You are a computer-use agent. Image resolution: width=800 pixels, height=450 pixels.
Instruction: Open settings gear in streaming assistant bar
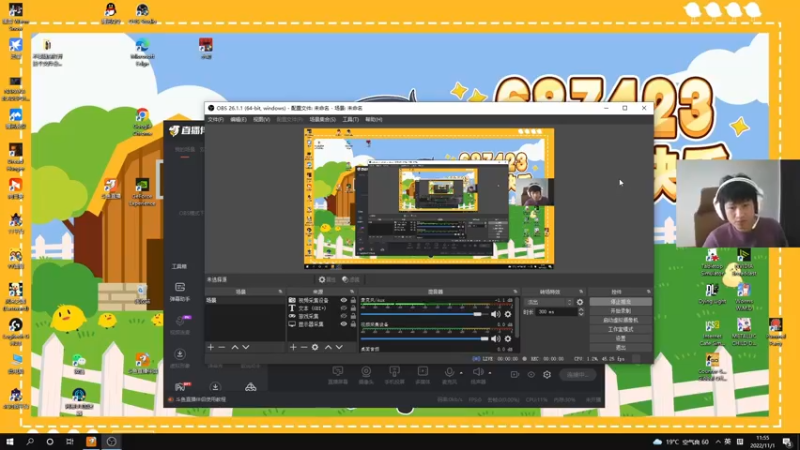547,374
